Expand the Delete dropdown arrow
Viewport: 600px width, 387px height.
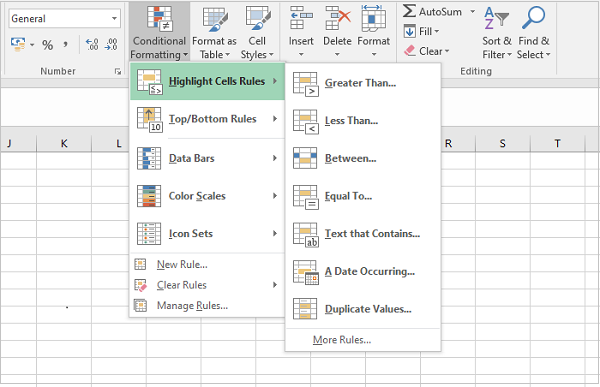click(337, 54)
